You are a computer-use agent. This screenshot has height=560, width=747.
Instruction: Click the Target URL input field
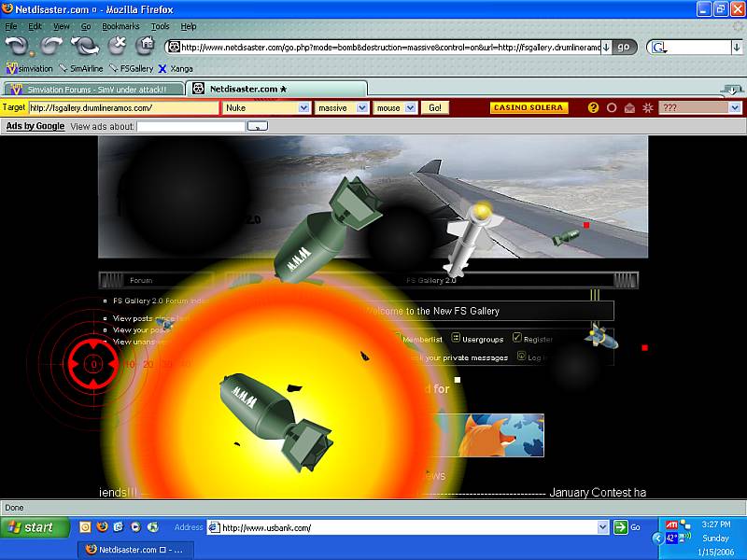(123, 108)
